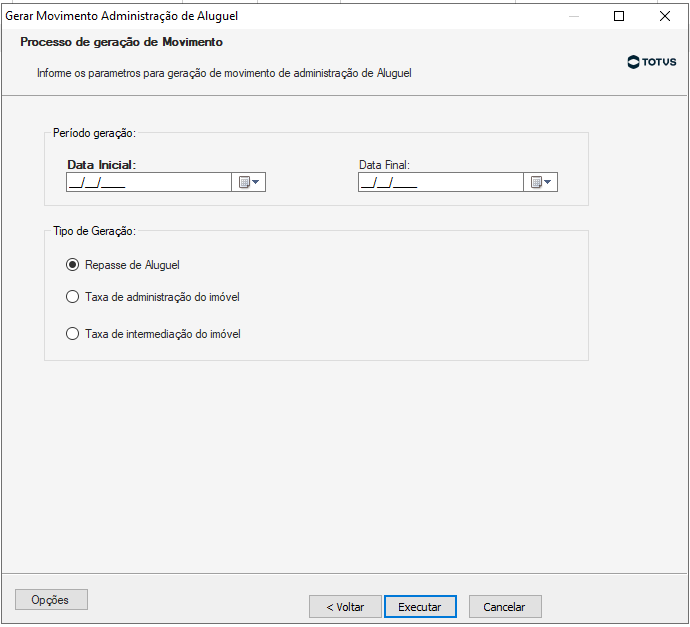Go back with the Voltar button
690x627 pixels.
point(345,607)
